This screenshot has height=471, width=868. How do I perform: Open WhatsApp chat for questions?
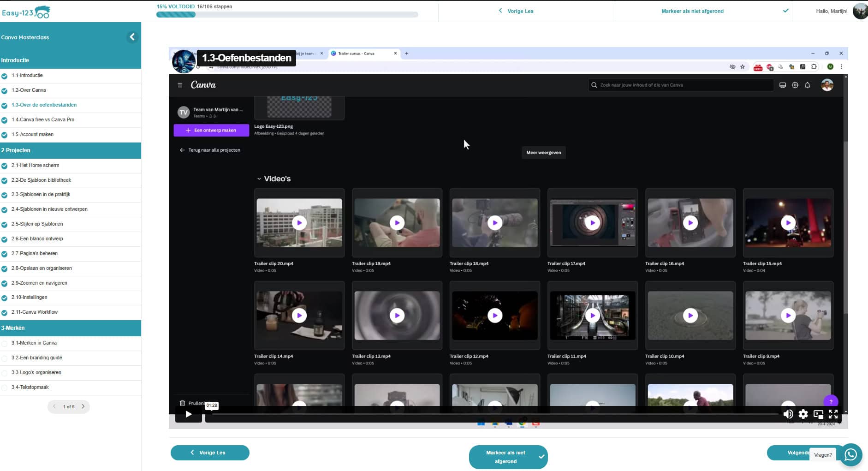pyautogui.click(x=850, y=455)
